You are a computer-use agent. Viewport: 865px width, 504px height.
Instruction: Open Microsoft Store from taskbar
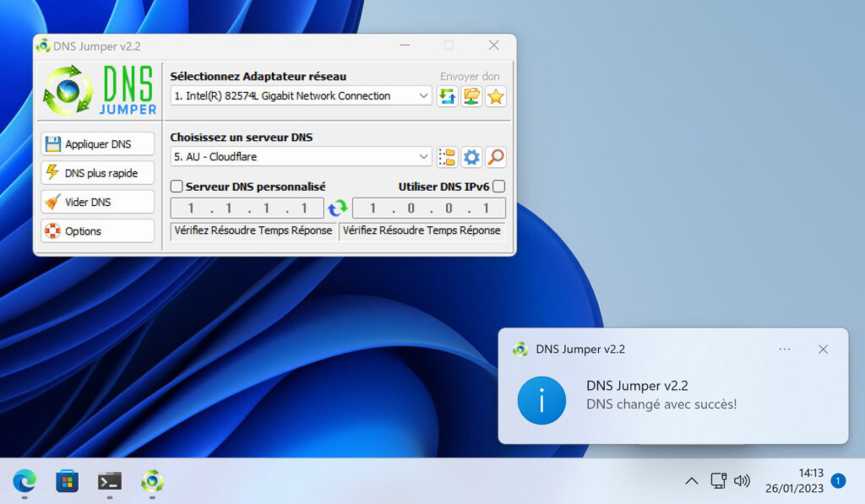[x=68, y=481]
